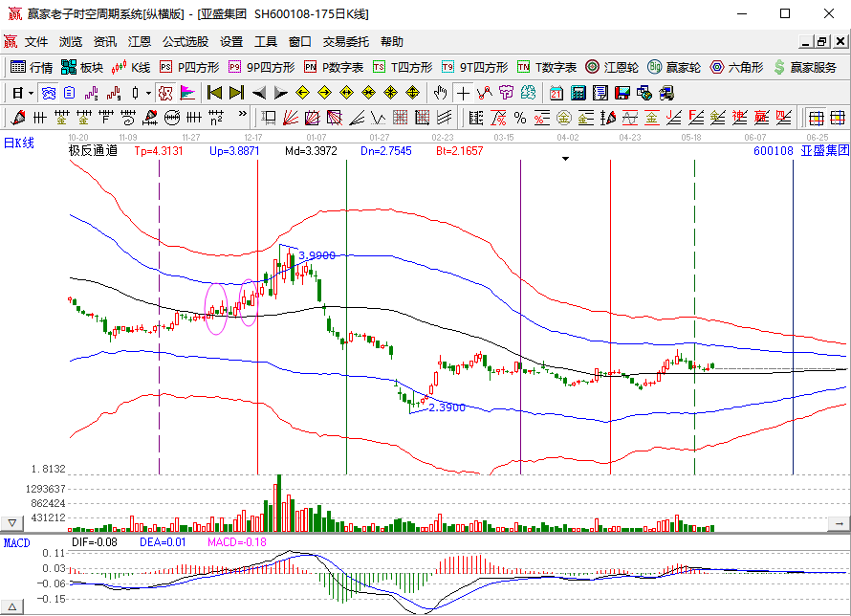Click the 行情 toolbar button
Image resolution: width=851 pixels, height=616 pixels.
[x=32, y=67]
